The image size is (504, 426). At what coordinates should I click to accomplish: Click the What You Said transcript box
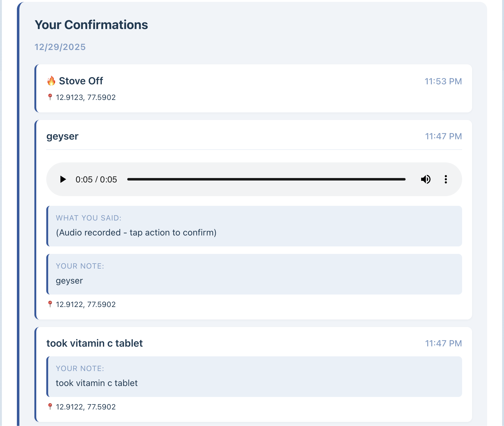254,226
